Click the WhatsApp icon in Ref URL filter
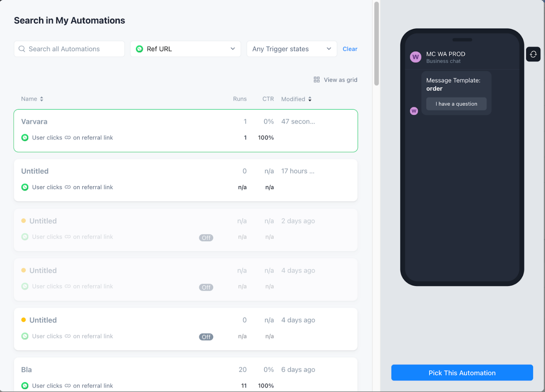Viewport: 545px width, 392px height. (x=139, y=49)
